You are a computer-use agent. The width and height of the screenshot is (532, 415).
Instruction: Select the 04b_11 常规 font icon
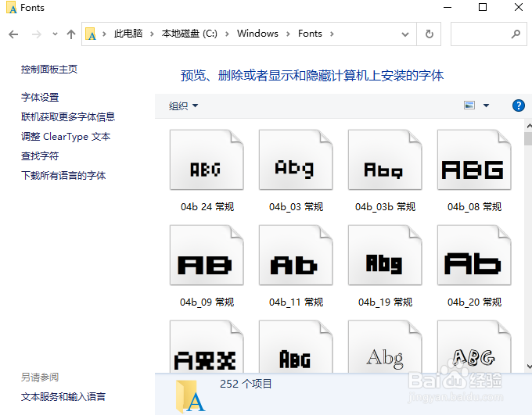(x=296, y=255)
